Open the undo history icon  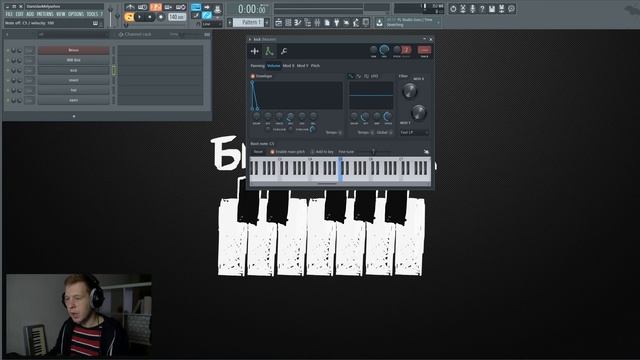point(453,9)
